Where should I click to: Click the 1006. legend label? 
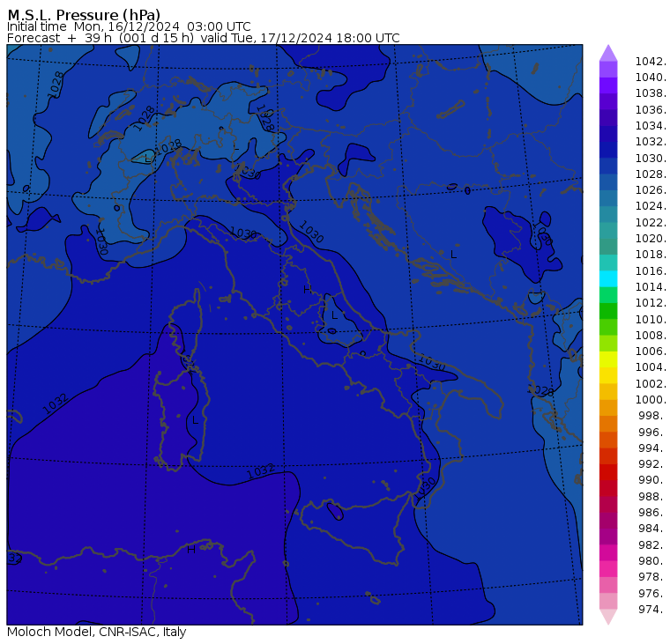coord(651,351)
